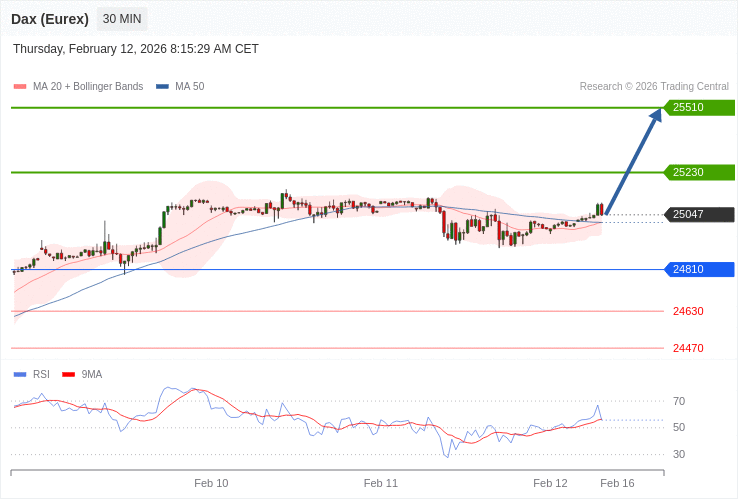
Task: Click the 24630 support level label
Action: (688, 311)
